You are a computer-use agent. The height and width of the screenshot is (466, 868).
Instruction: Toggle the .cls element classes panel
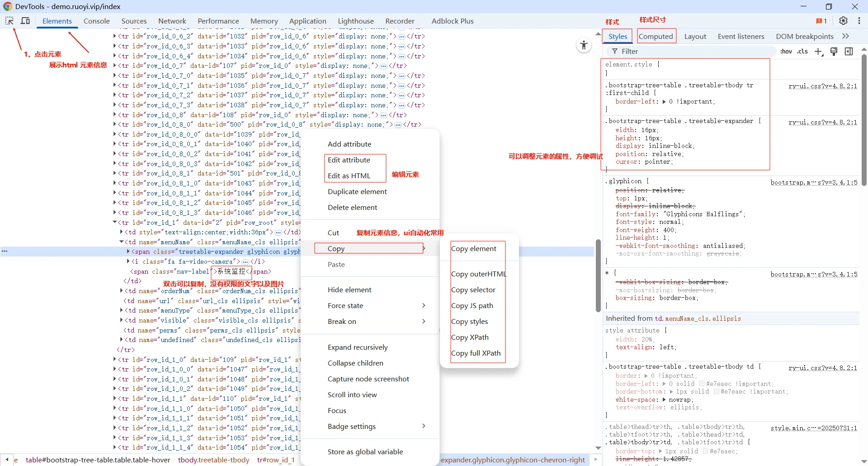[802, 52]
